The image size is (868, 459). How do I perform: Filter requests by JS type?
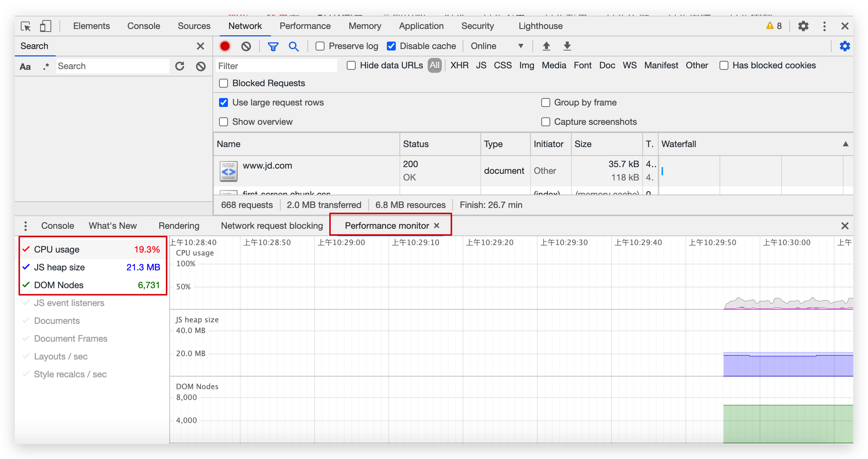481,65
